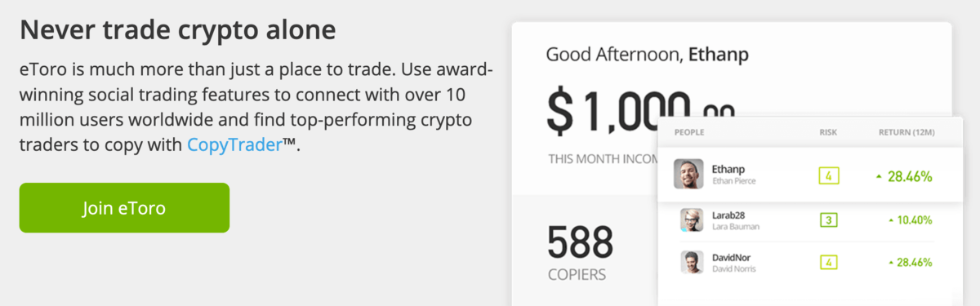The width and height of the screenshot is (980, 306).
Task: Sort by RETURN (12M) column header
Action: point(906,132)
